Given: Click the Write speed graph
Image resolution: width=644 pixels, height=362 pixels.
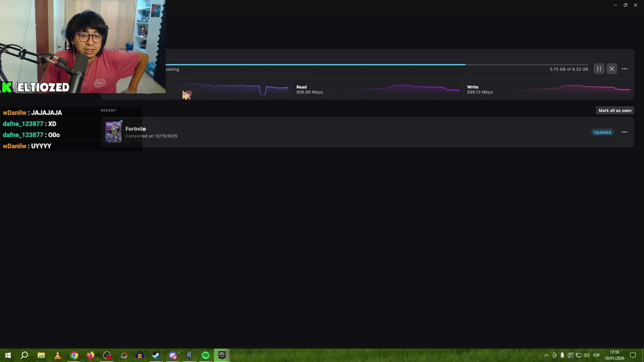Looking at the screenshot, I should coord(576,89).
